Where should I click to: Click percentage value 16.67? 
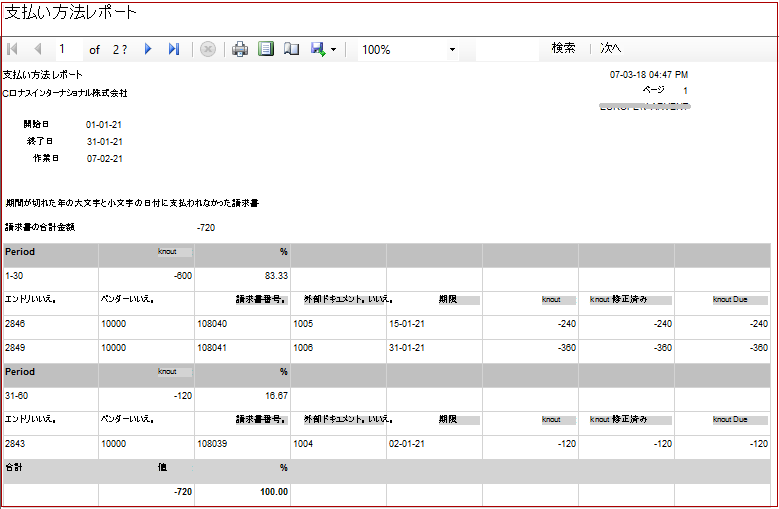pos(276,396)
